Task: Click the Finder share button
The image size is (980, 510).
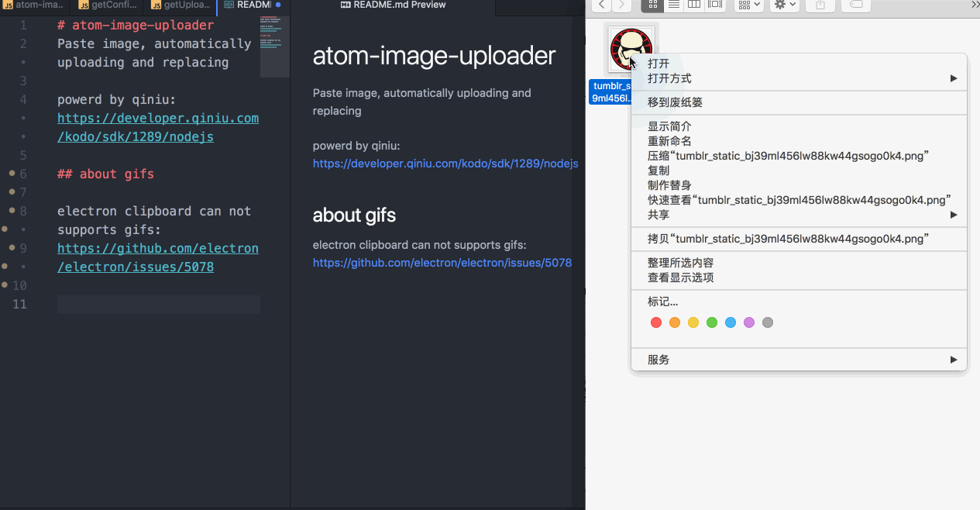Action: pyautogui.click(x=820, y=5)
